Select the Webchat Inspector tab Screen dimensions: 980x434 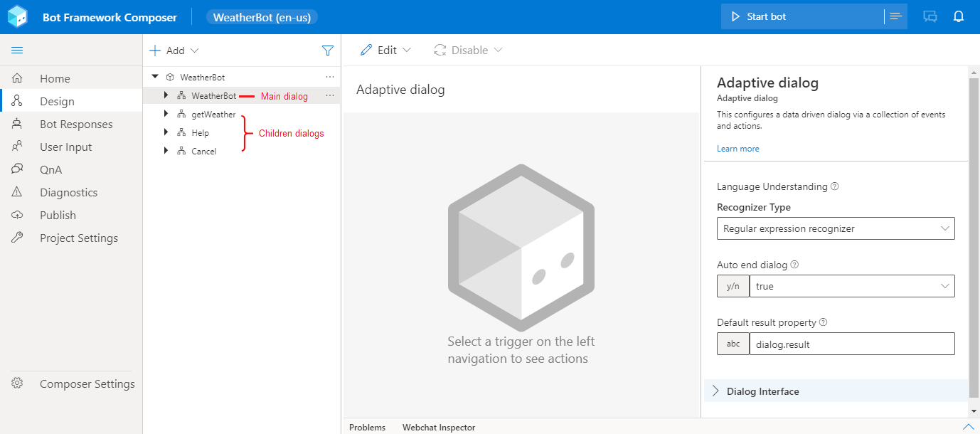tap(439, 427)
